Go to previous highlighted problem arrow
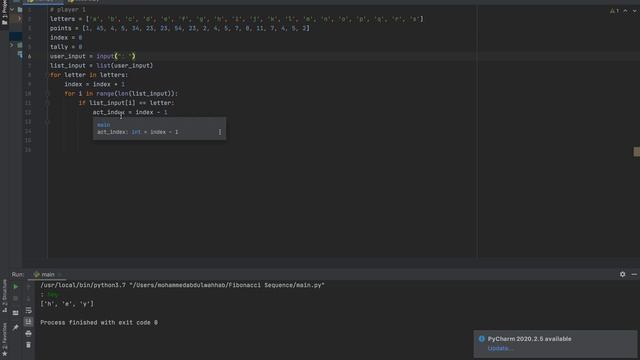This screenshot has height=360, width=640. tap(625, 11)
